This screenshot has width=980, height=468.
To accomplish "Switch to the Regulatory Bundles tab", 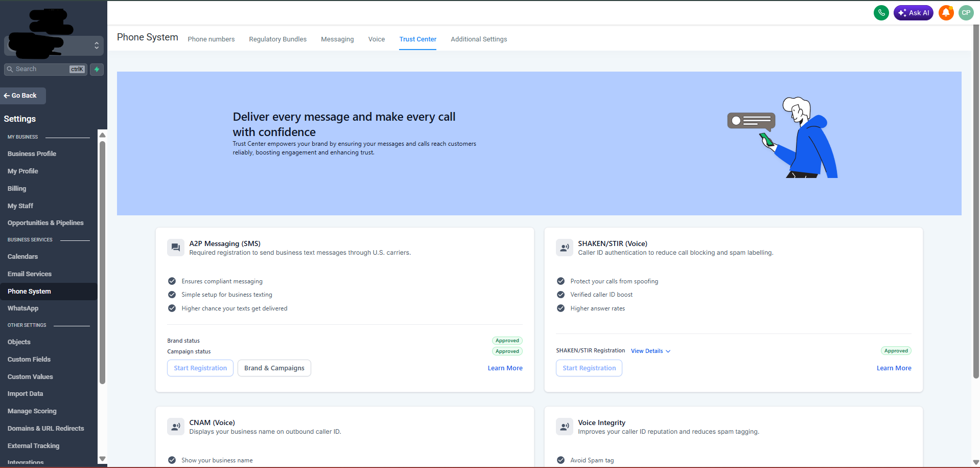I will click(277, 39).
